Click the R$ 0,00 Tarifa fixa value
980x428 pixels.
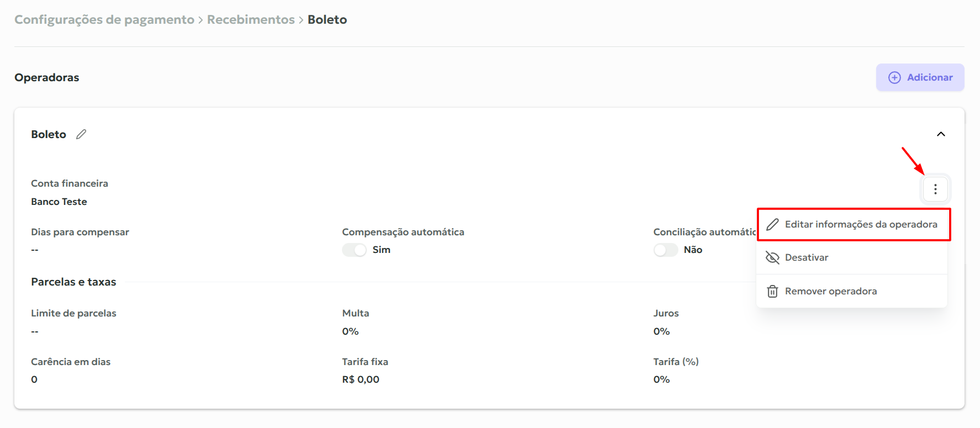coord(361,380)
